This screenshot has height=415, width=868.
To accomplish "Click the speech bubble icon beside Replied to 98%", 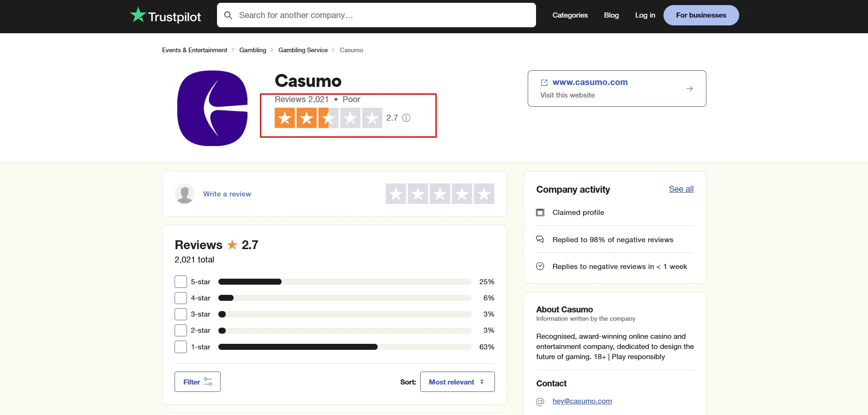I will click(540, 239).
